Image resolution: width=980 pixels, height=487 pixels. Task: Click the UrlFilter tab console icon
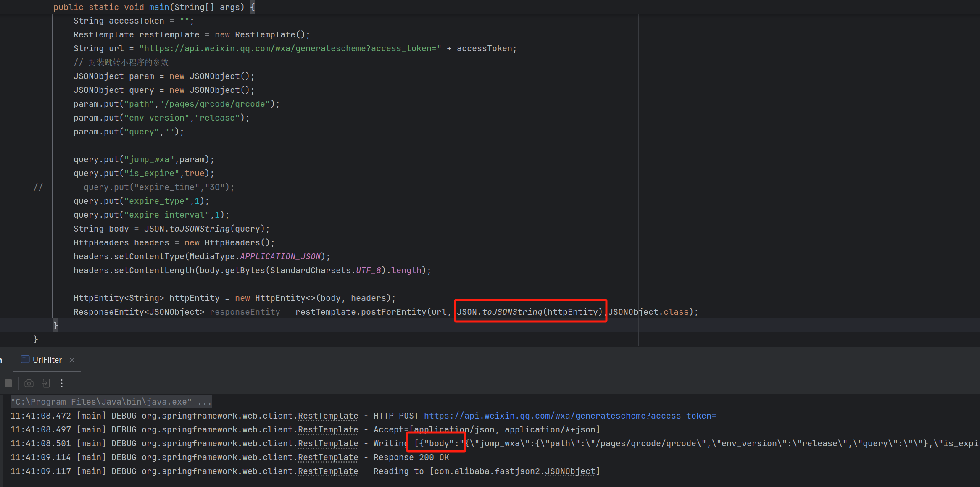(x=25, y=360)
